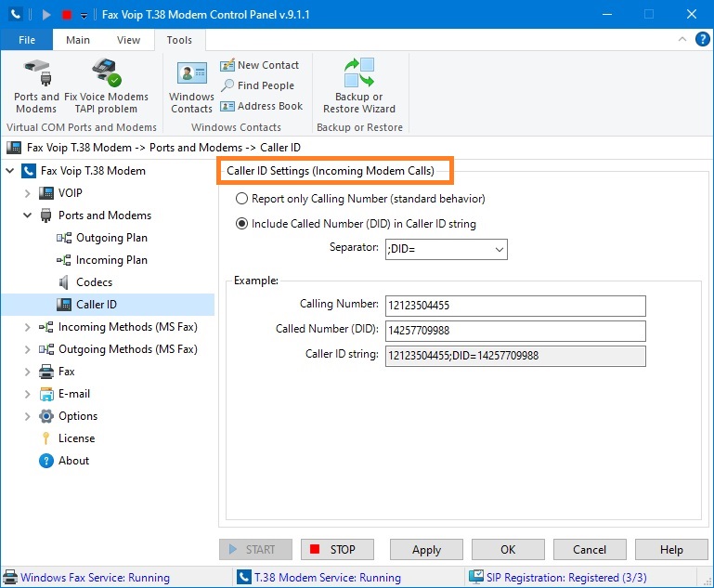Image resolution: width=714 pixels, height=588 pixels.
Task: Open the Address Book
Action: (x=262, y=106)
